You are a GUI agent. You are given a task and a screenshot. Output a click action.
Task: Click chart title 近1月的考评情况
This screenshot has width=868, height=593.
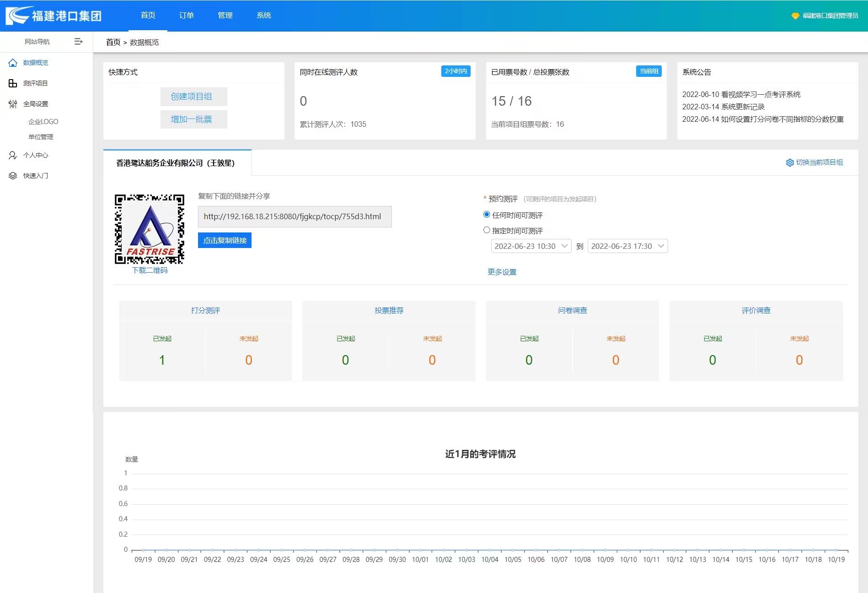480,454
